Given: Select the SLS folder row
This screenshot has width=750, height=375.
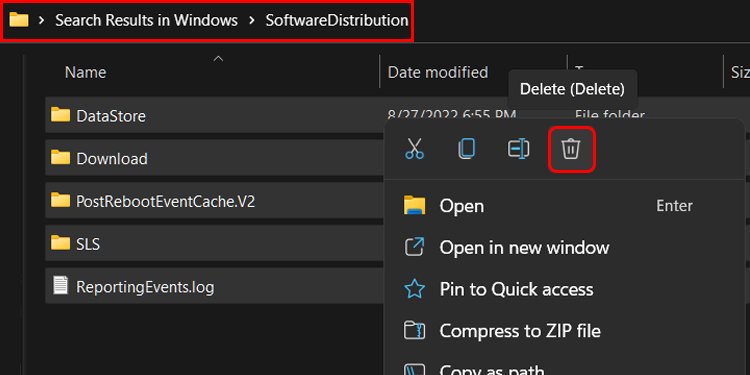Looking at the screenshot, I should (x=215, y=244).
